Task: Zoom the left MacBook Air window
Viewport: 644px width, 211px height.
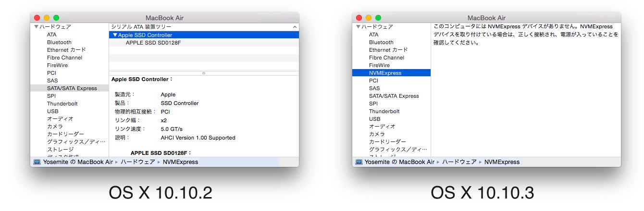Action: pos(56,18)
